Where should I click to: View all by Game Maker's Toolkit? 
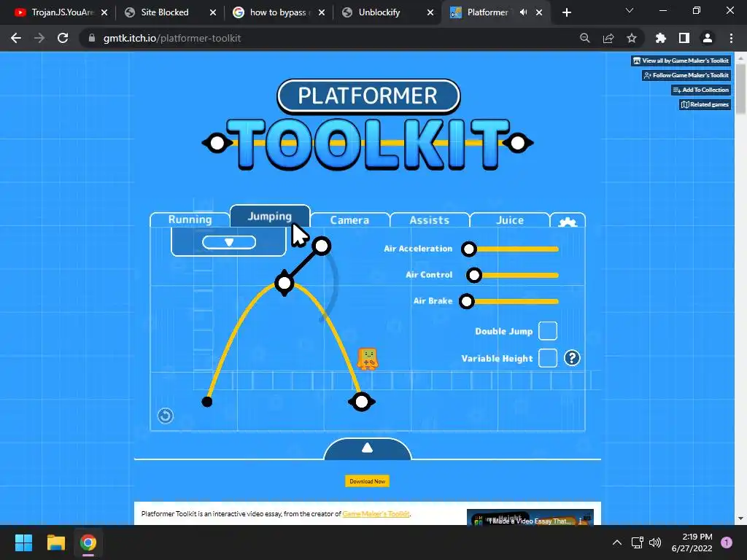pos(681,61)
